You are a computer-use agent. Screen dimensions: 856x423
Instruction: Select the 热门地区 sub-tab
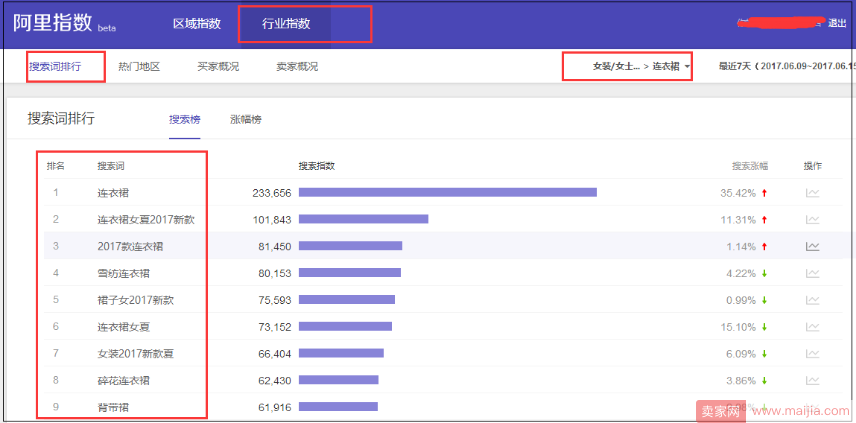pyautogui.click(x=139, y=67)
